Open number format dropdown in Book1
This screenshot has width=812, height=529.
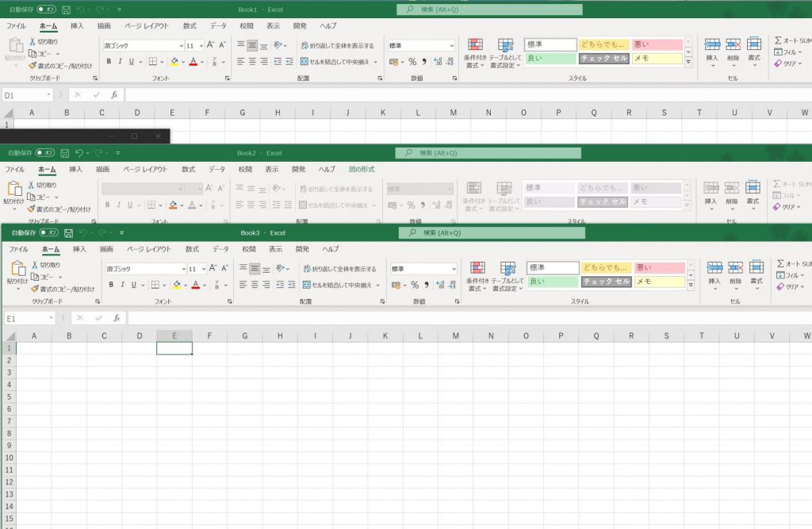(x=451, y=45)
